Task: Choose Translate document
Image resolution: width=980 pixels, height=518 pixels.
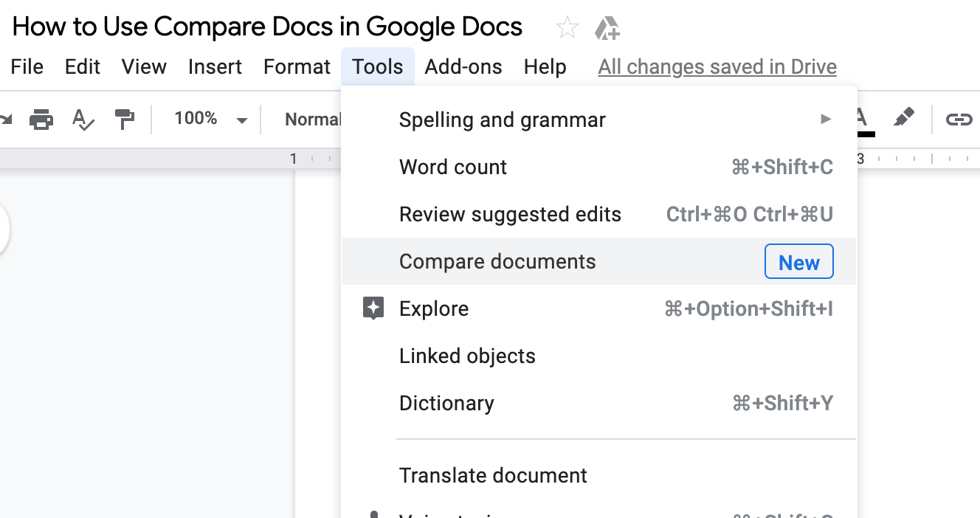Action: [599, 475]
